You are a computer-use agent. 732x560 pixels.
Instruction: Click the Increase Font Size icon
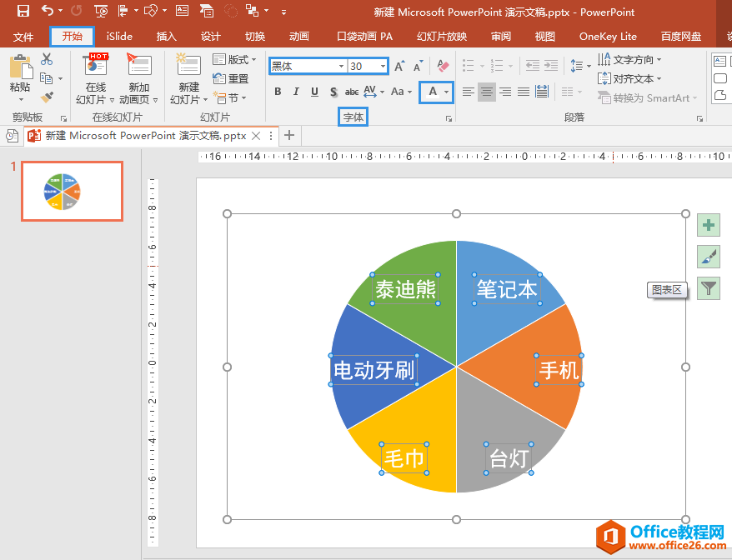[399, 66]
